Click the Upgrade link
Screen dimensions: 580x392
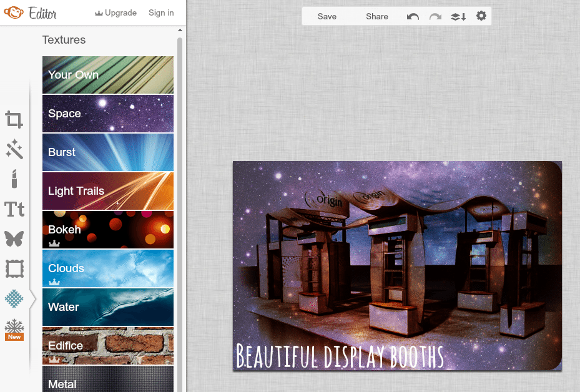[116, 13]
